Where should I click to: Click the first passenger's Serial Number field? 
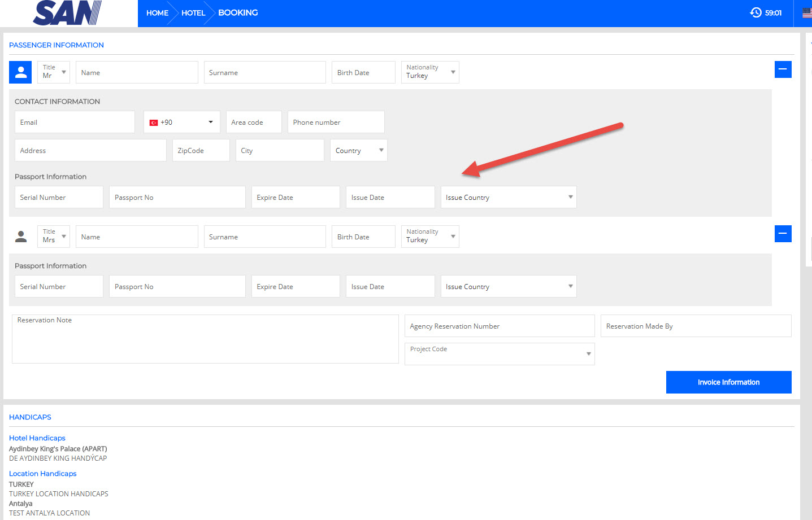[x=59, y=197]
